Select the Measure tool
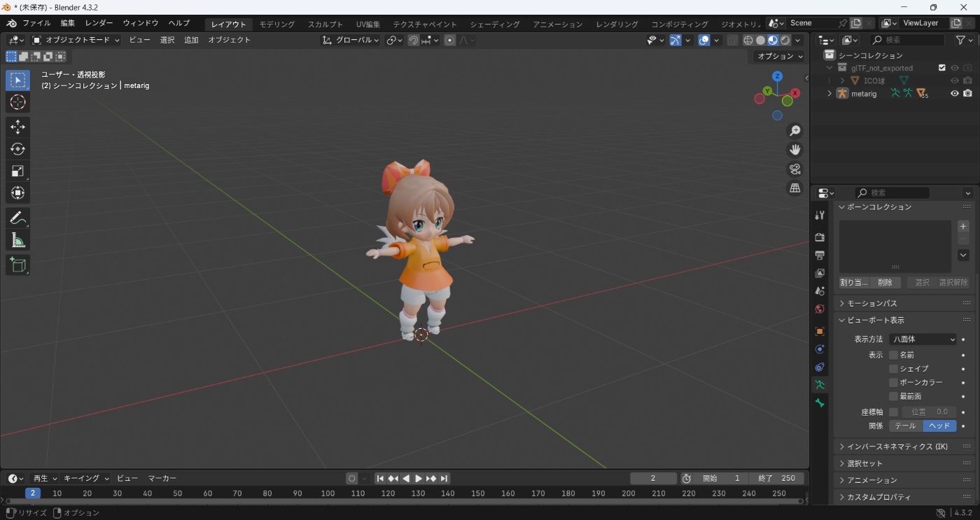980x520 pixels. click(x=18, y=241)
